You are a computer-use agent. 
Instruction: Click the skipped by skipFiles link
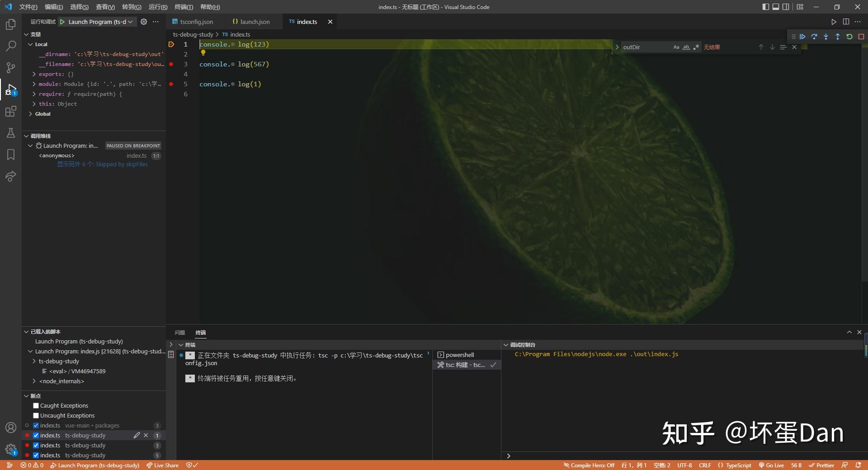[x=102, y=164]
